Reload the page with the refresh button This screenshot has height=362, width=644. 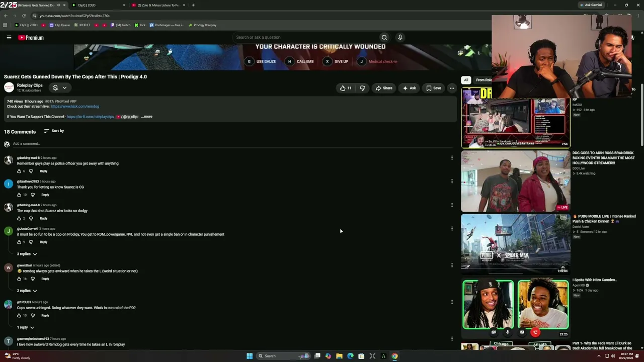(24, 16)
